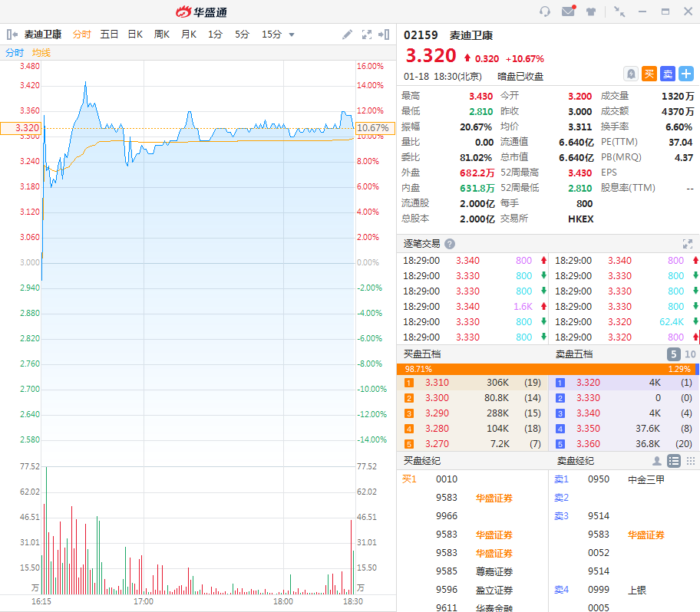Click bid level 3 price 3.290
The image size is (700, 612).
click(x=437, y=413)
